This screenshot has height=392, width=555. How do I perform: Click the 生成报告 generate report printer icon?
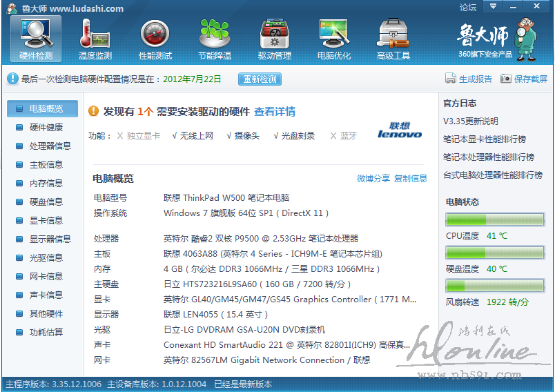pos(451,79)
